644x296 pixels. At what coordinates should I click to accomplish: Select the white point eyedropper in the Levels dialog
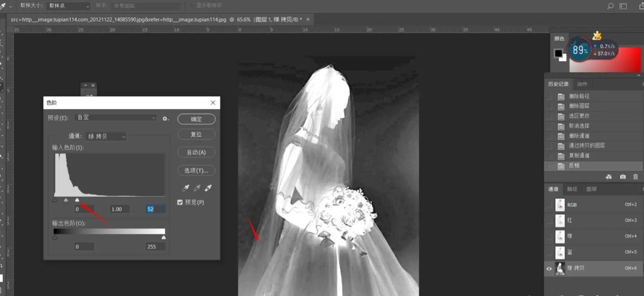click(x=208, y=188)
